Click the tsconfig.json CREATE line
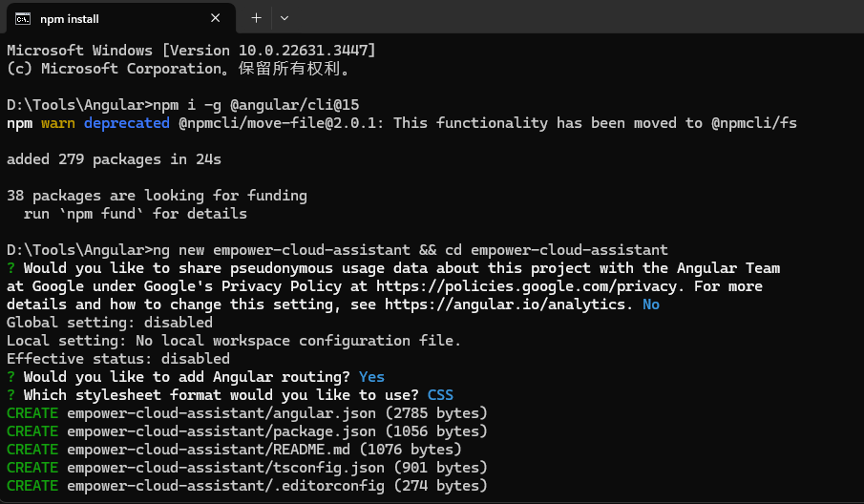Image resolution: width=864 pixels, height=504 pixels. coord(246,468)
